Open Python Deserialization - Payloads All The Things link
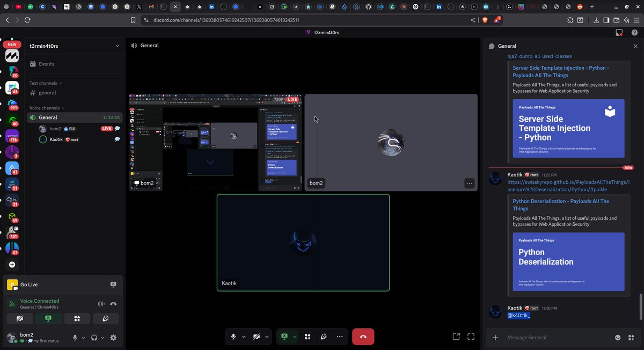This screenshot has width=644, height=350. pos(561,205)
